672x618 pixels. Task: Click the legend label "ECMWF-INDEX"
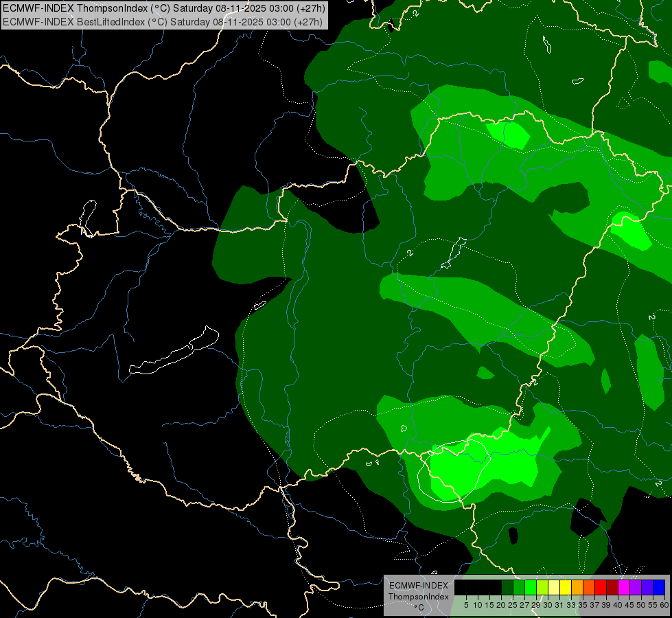tap(418, 586)
